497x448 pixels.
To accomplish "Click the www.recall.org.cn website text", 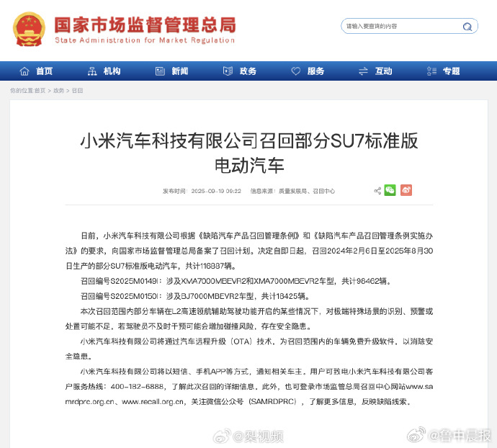I will pos(153,402).
